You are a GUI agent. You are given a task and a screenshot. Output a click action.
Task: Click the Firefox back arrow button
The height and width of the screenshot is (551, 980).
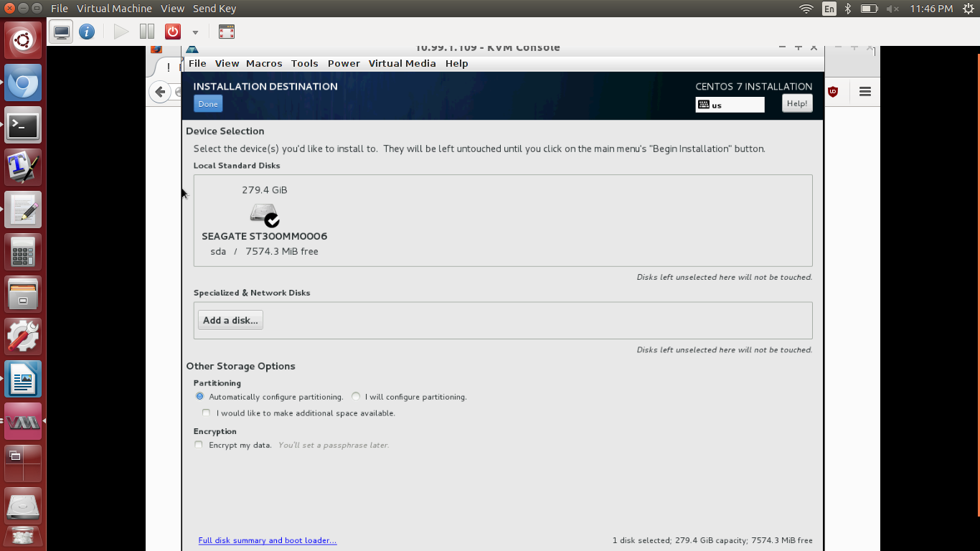pyautogui.click(x=160, y=92)
